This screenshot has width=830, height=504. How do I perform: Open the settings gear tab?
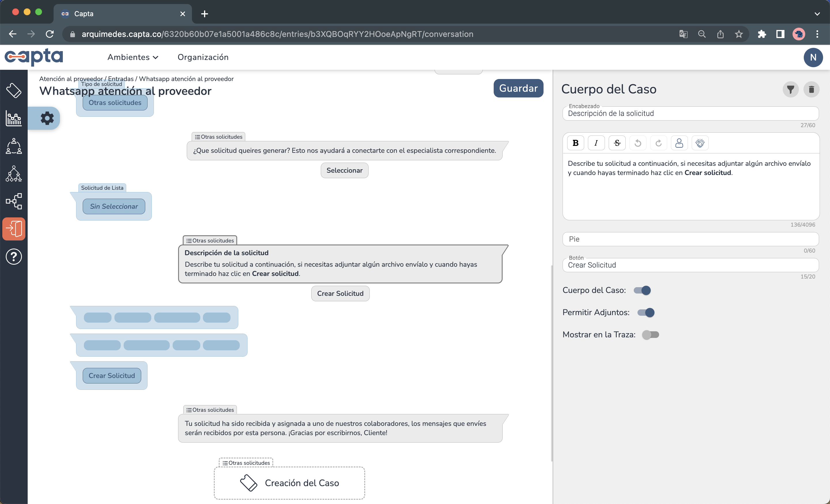(x=47, y=118)
